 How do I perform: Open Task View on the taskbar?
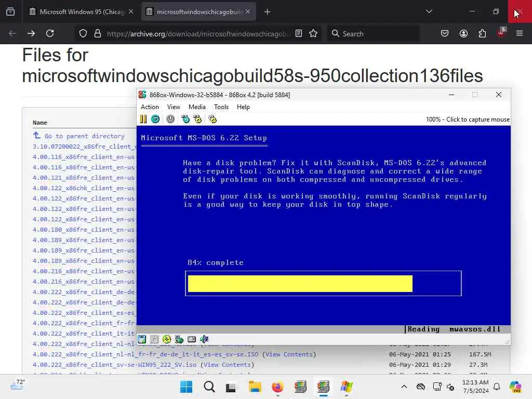(x=231, y=387)
